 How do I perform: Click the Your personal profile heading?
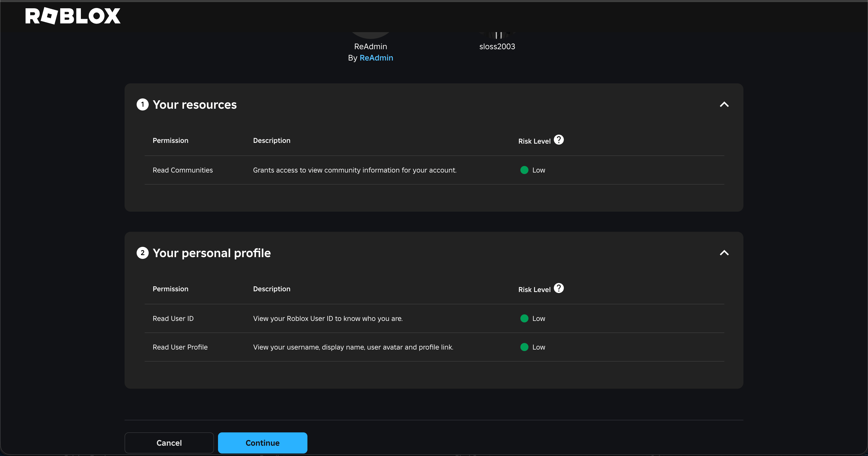212,253
